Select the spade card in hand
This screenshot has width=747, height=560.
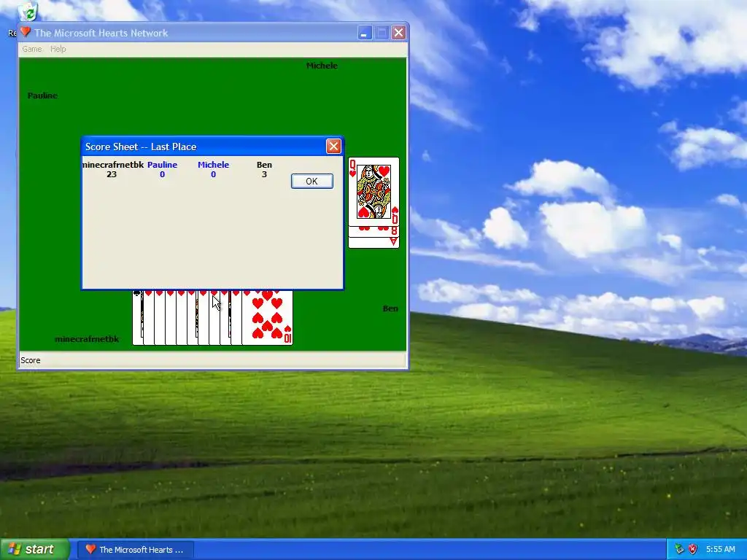pos(138,318)
